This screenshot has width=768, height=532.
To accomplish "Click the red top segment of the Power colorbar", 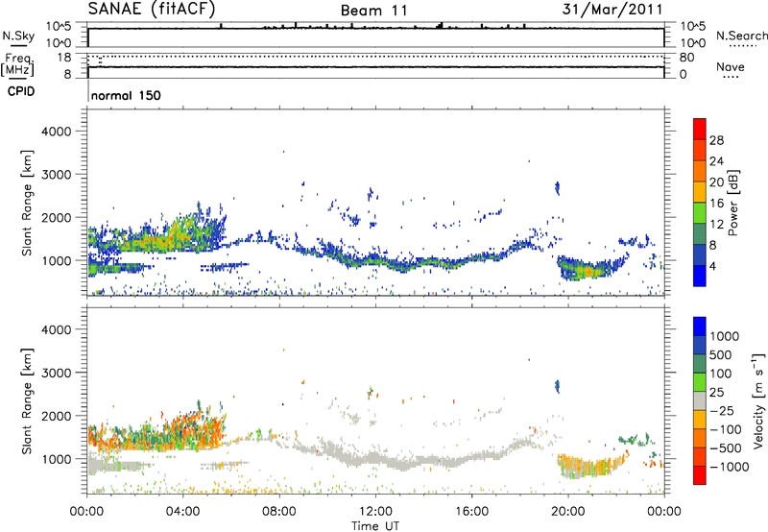I will click(x=700, y=129).
